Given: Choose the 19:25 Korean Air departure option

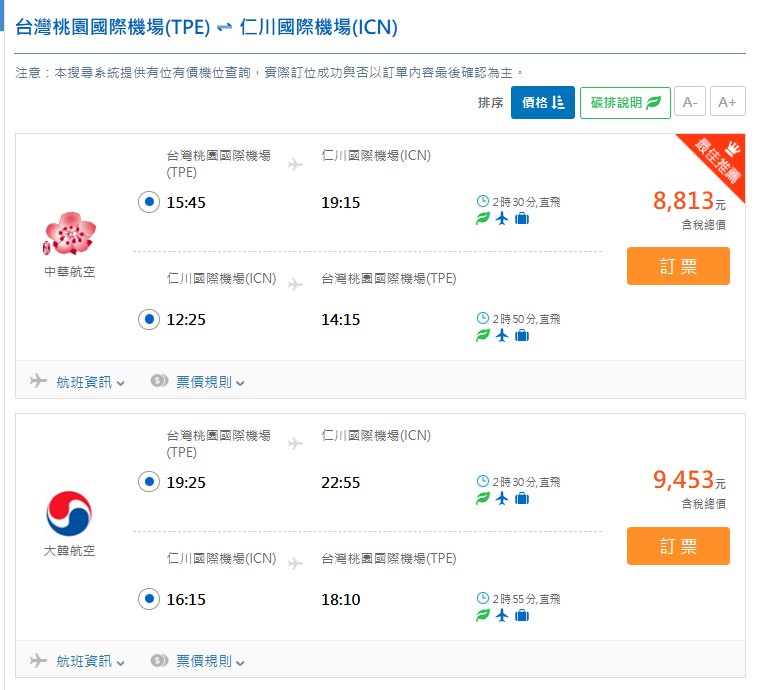Looking at the screenshot, I should pyautogui.click(x=148, y=482).
